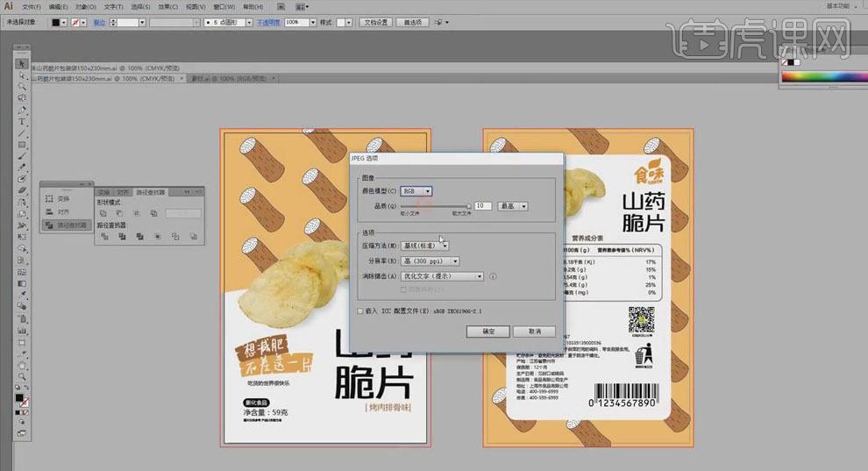Click the black fill swatch in toolbox

(19, 397)
